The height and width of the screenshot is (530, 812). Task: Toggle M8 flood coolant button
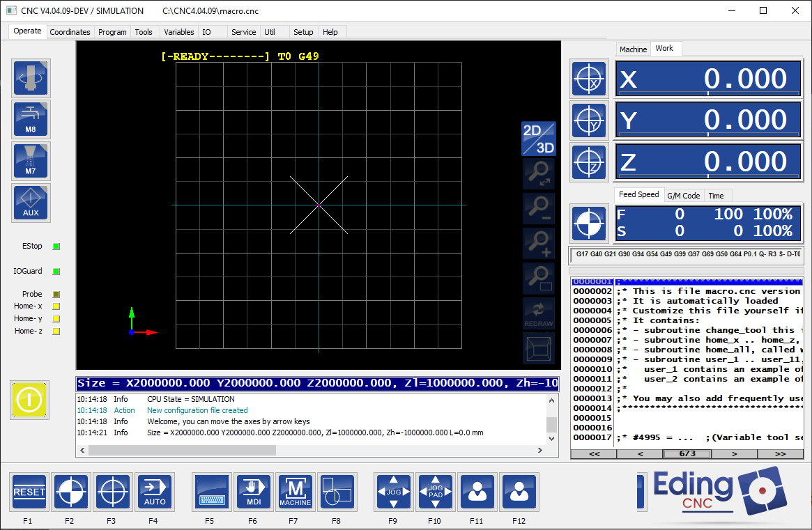click(x=31, y=120)
